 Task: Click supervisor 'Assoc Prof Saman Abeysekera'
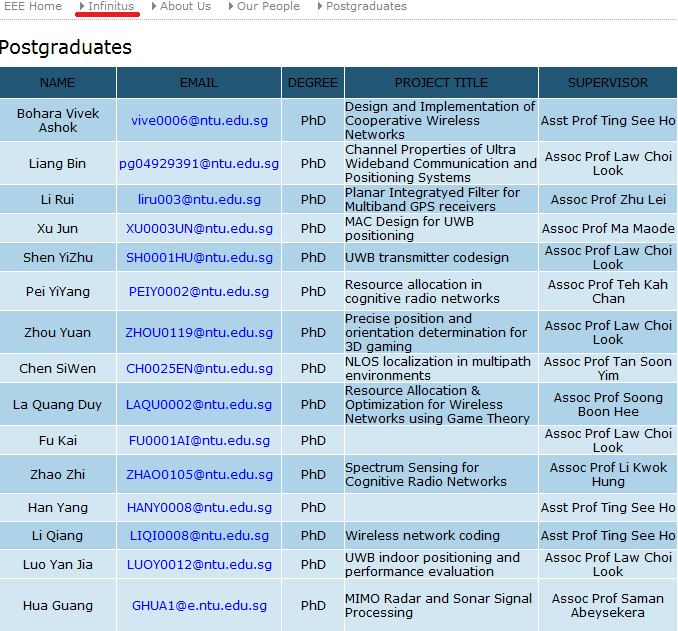608,605
